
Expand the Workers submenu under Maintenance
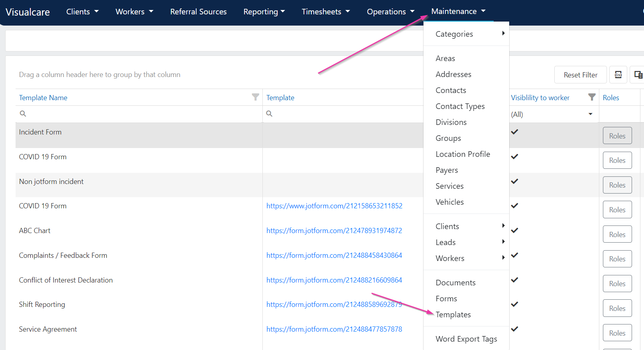[x=466, y=258]
